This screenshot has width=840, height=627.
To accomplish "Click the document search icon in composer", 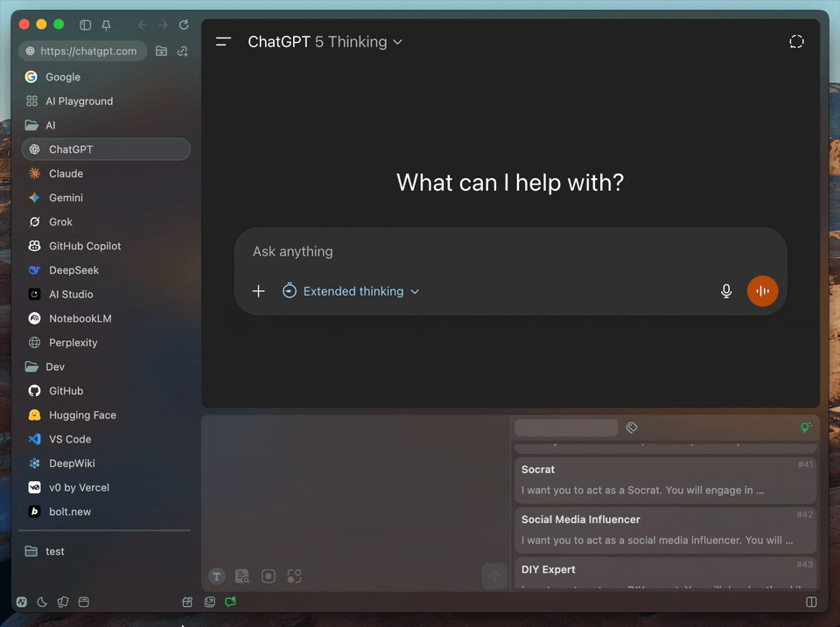I will click(x=242, y=576).
